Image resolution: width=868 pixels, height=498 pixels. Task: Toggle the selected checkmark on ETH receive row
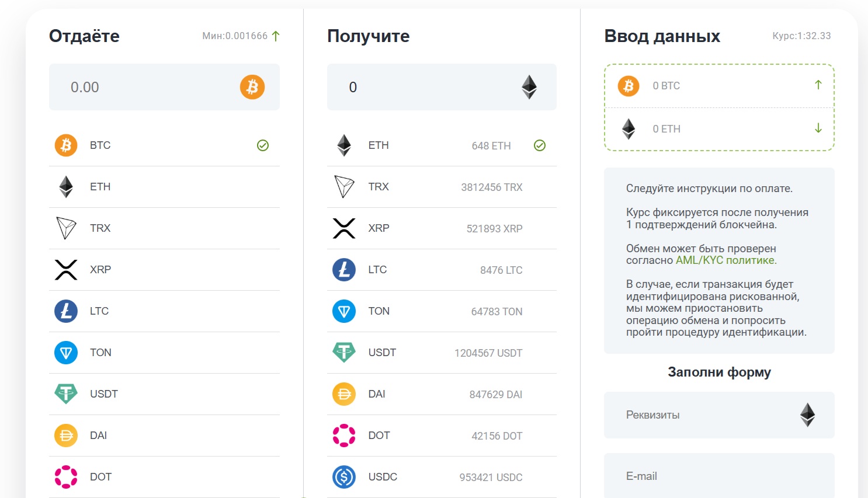tap(540, 145)
